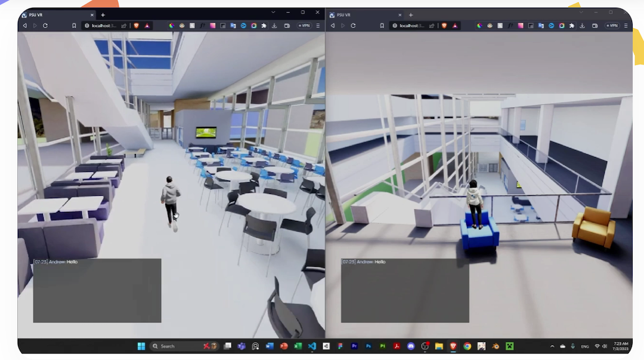The width and height of the screenshot is (644, 360).
Task: Open the Extensions puzzle icon in right window
Action: [x=572, y=26]
